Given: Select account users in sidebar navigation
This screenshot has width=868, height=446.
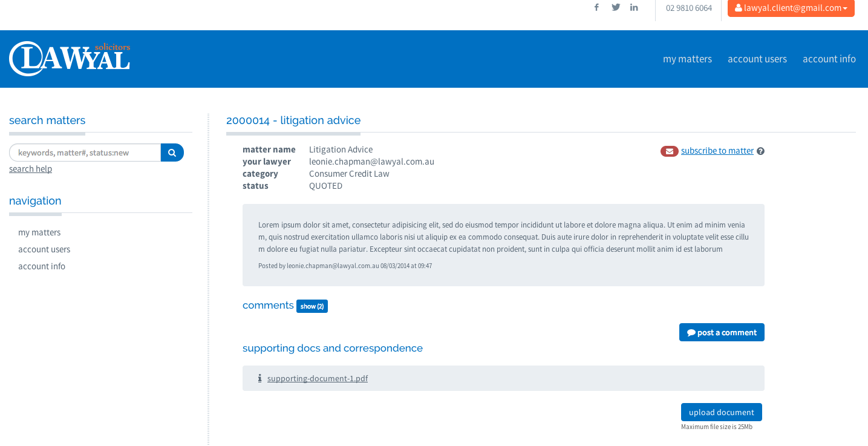Looking at the screenshot, I should point(44,249).
